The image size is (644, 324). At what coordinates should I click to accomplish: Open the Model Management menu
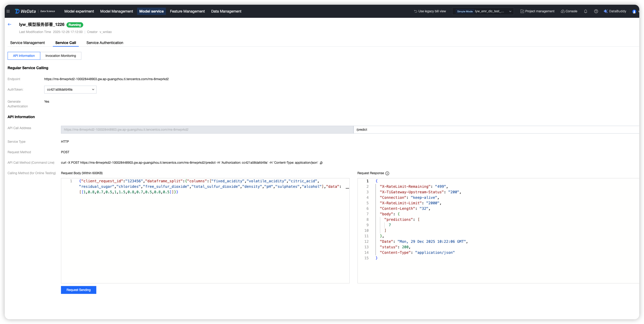coord(116,11)
